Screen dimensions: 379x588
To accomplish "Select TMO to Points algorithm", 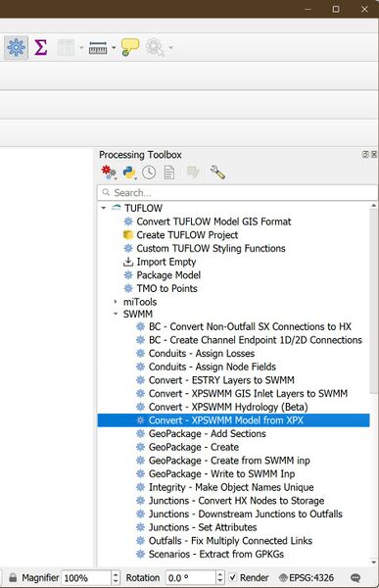I will click(x=166, y=288).
